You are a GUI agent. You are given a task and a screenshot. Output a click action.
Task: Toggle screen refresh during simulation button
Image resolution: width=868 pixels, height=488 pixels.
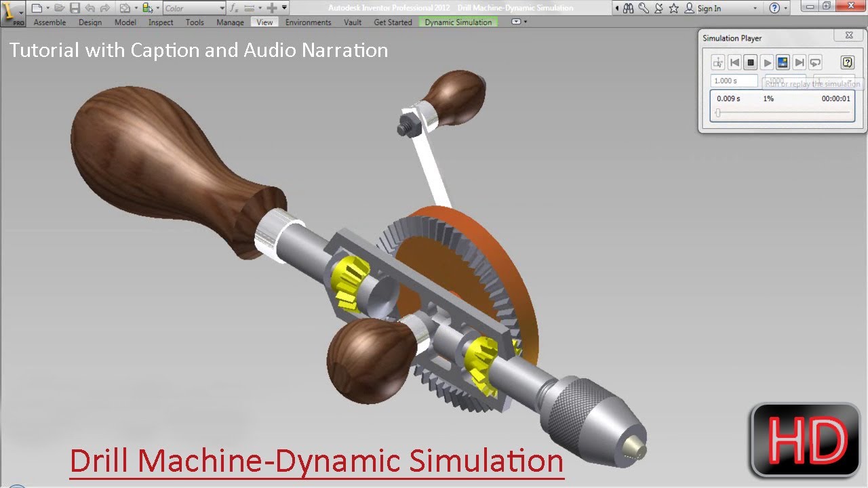tap(783, 62)
